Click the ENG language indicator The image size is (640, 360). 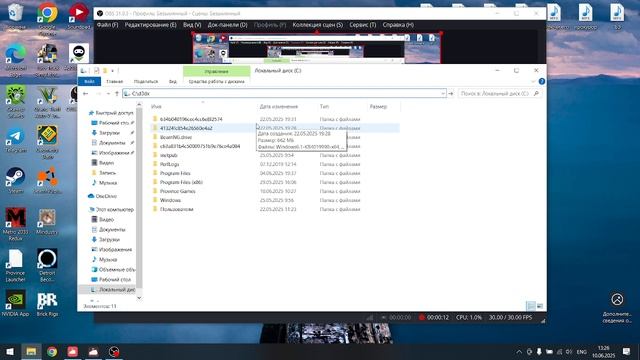coord(582,351)
